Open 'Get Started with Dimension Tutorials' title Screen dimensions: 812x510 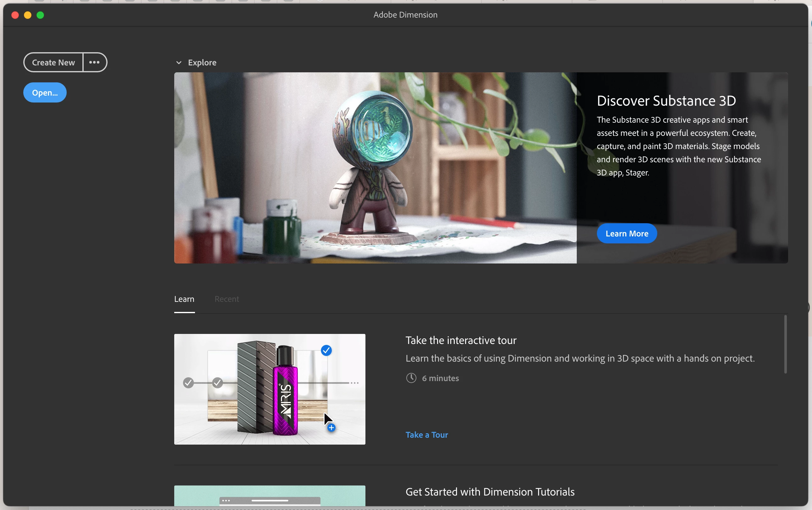tap(490, 492)
